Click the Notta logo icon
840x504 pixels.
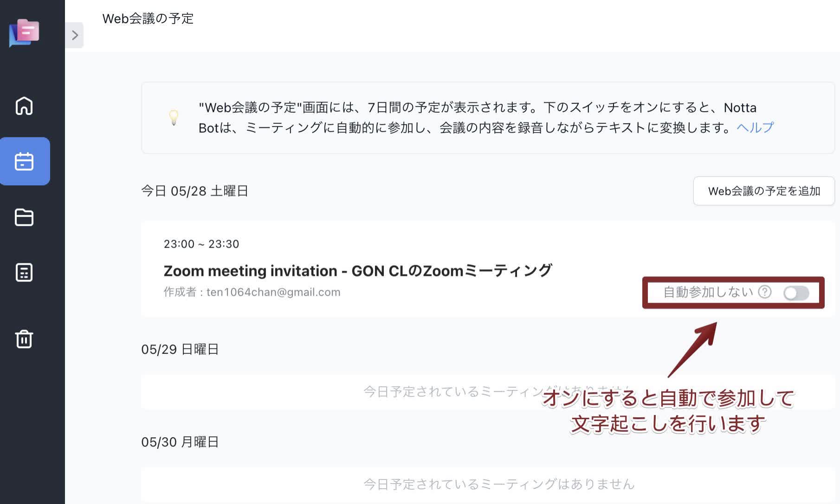pos(24,32)
